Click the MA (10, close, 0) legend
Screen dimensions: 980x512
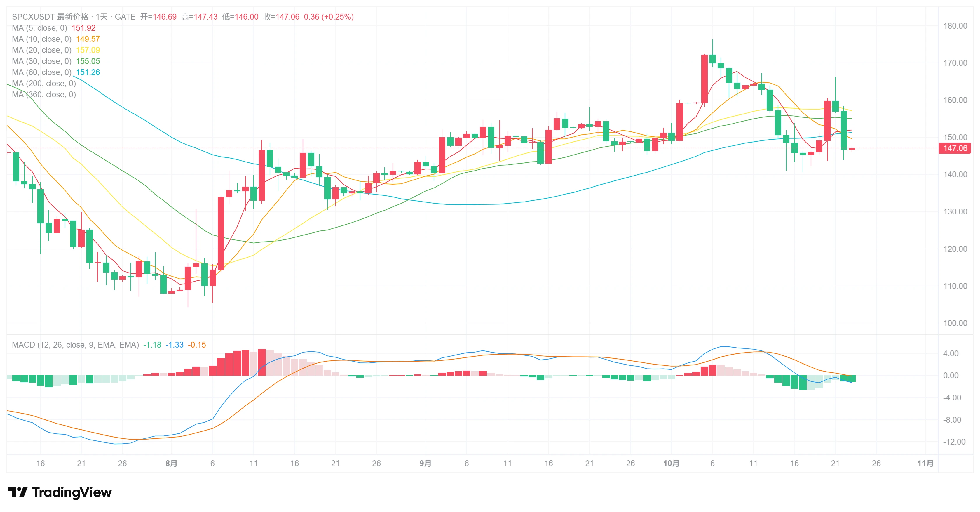tap(41, 39)
